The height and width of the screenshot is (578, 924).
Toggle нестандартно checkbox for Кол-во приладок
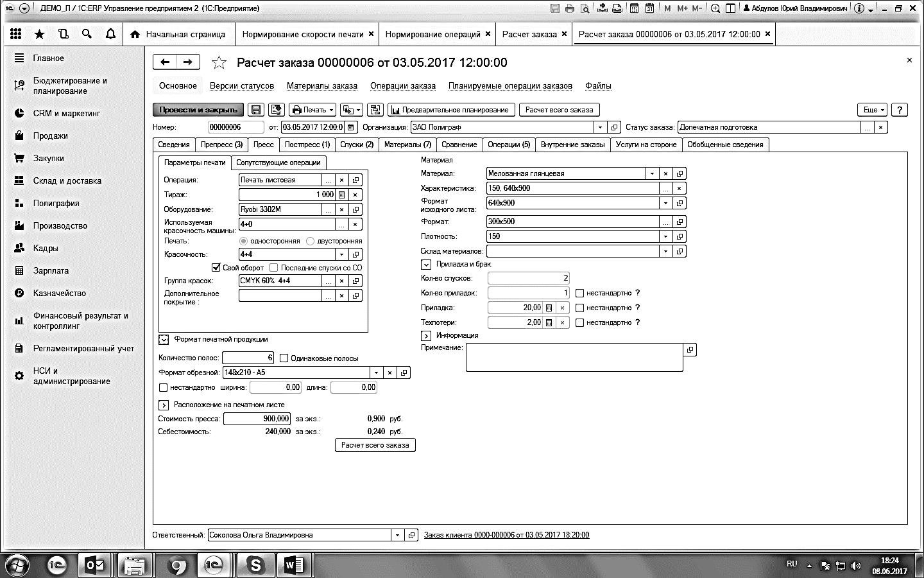click(x=579, y=293)
